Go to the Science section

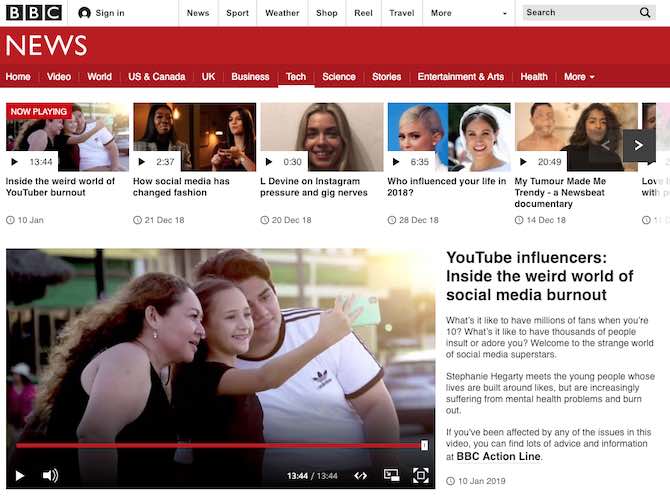339,77
